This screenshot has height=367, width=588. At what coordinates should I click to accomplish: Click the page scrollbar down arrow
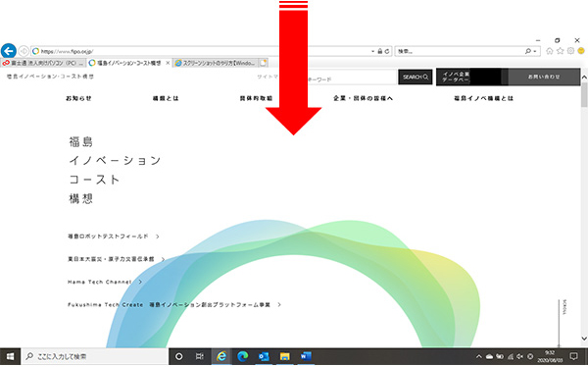coord(584,339)
